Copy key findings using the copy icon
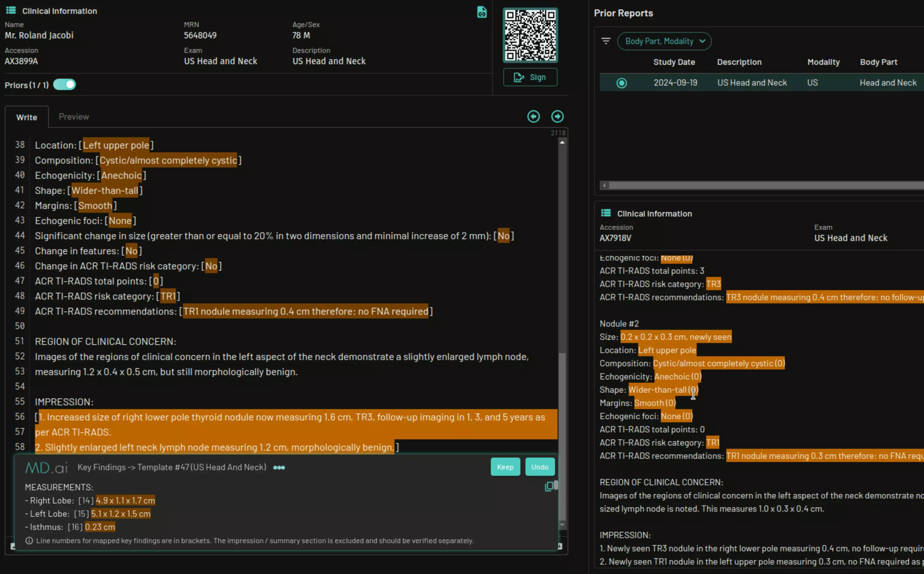Screen dimensions: 924x574 (x=549, y=486)
